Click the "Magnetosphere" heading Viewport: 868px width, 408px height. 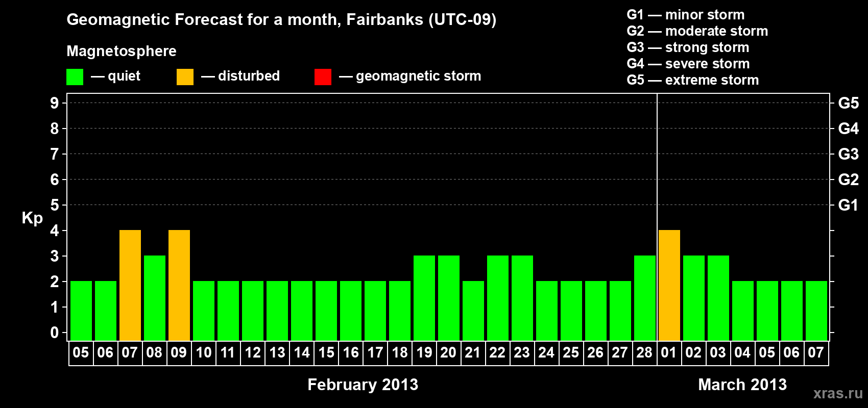click(x=122, y=51)
